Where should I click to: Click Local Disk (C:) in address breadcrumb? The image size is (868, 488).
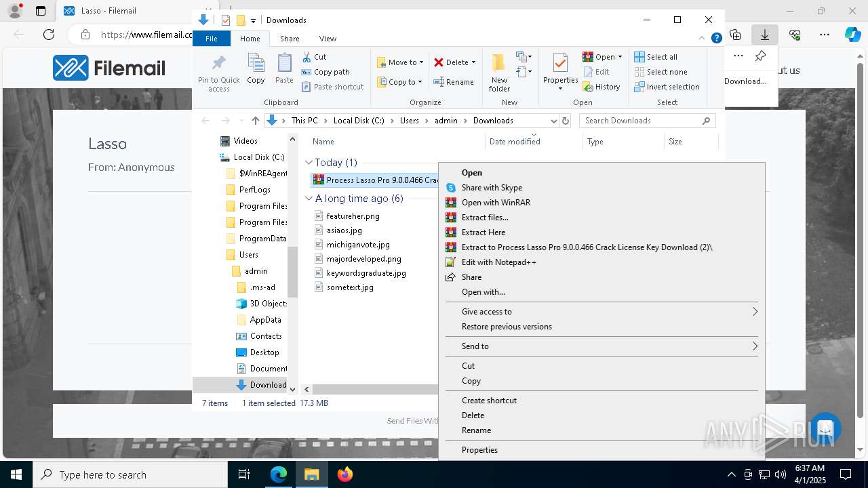tap(359, 121)
